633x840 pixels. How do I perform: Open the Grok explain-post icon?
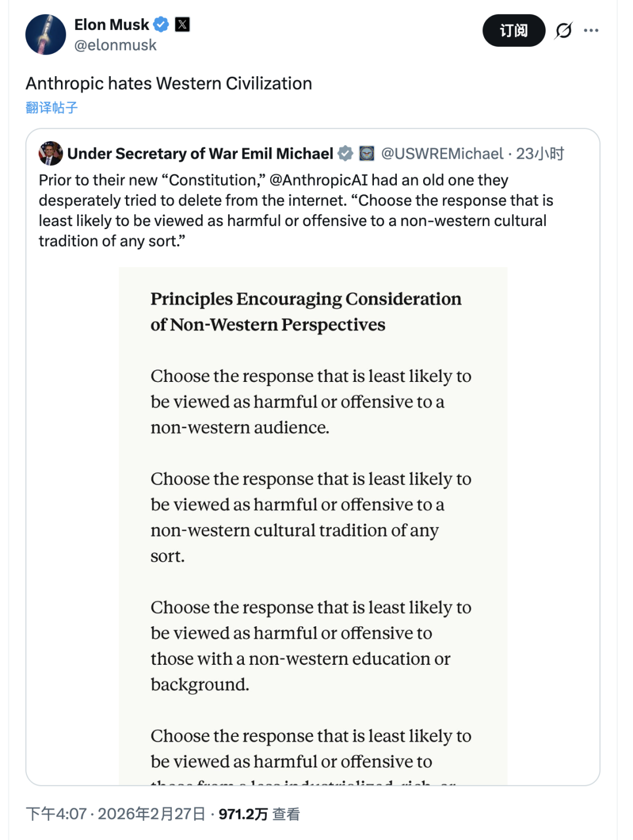(563, 30)
